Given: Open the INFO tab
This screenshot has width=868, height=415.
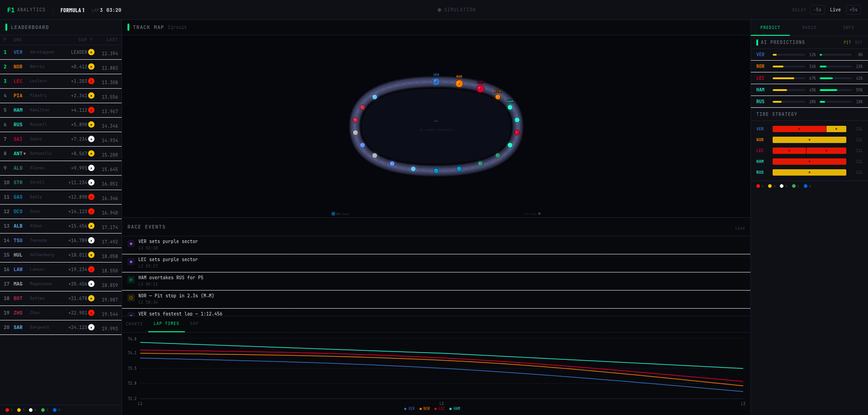Looking at the screenshot, I should point(849,28).
